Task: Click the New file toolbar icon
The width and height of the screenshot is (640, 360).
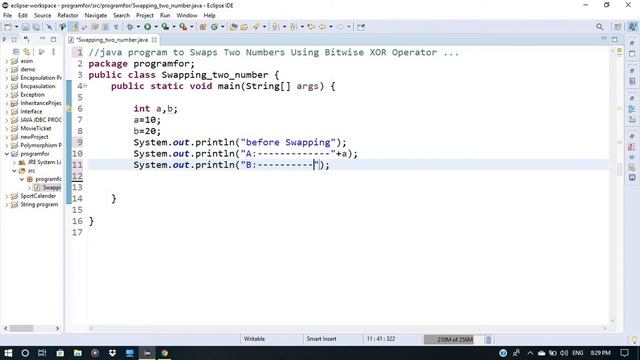Action: click(8, 27)
